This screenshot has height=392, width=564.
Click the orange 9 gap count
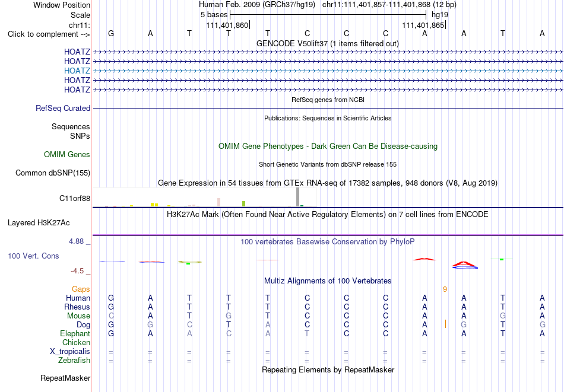(445, 289)
